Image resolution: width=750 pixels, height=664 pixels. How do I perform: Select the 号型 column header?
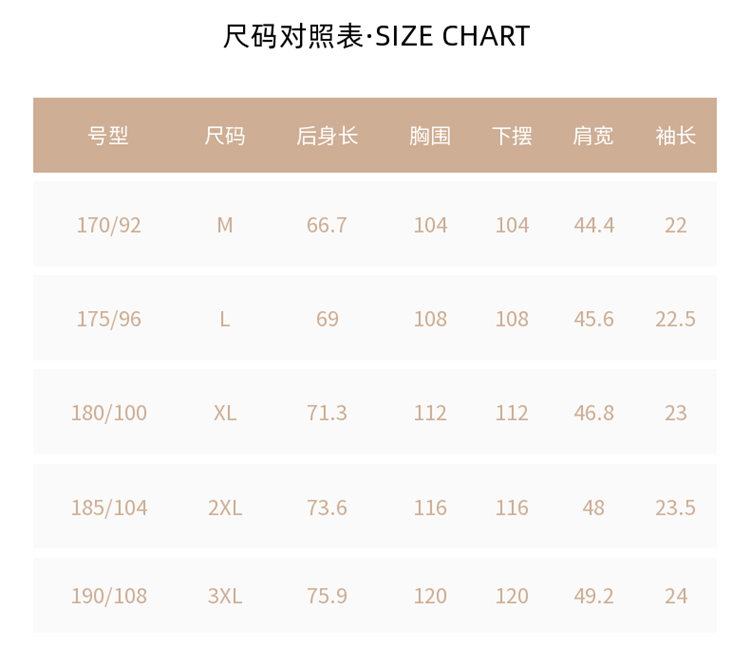point(108,136)
